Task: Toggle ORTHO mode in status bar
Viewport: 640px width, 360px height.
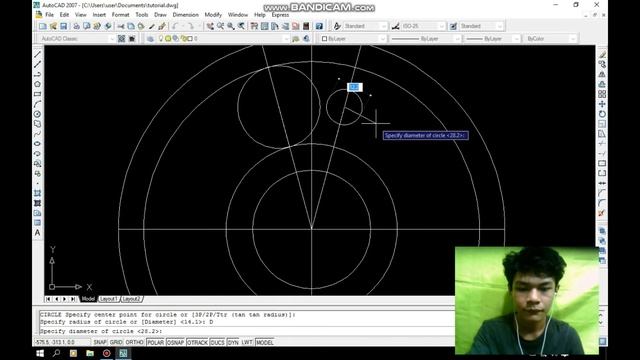Action: coord(134,342)
